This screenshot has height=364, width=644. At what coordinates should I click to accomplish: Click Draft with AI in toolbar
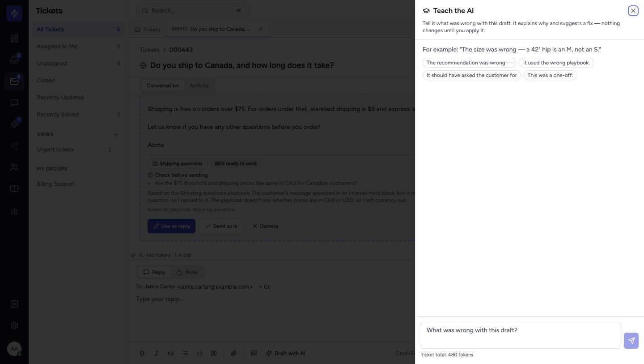(285, 353)
